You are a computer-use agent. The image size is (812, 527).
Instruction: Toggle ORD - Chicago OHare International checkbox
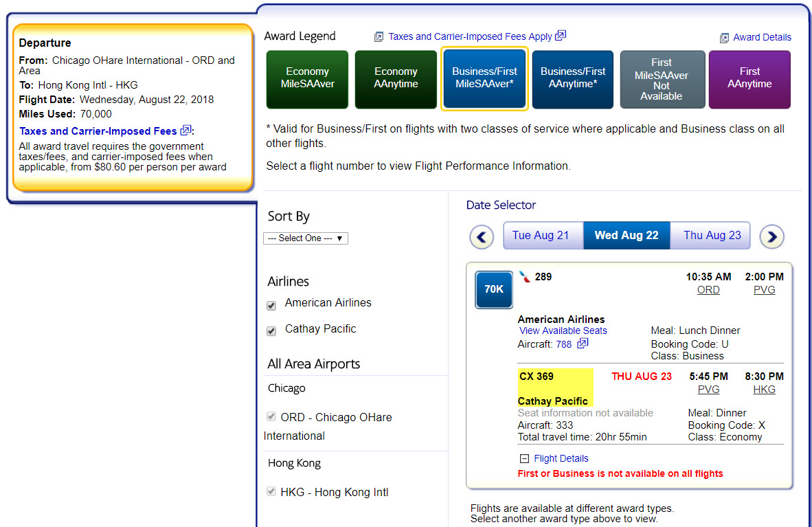click(271, 416)
